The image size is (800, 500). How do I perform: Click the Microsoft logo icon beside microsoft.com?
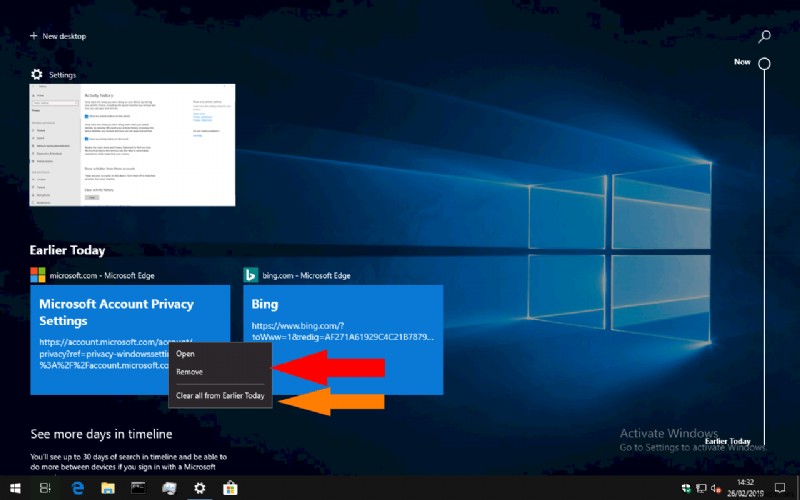38,275
